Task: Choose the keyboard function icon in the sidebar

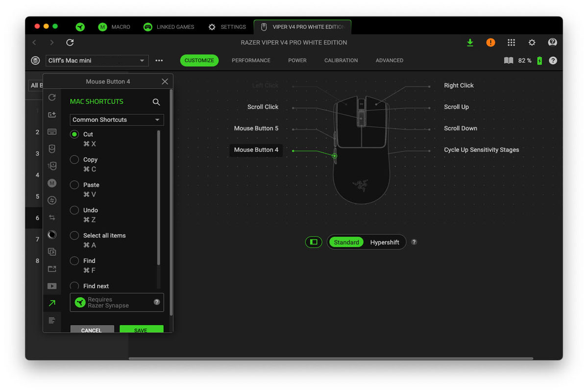Action: [52, 132]
